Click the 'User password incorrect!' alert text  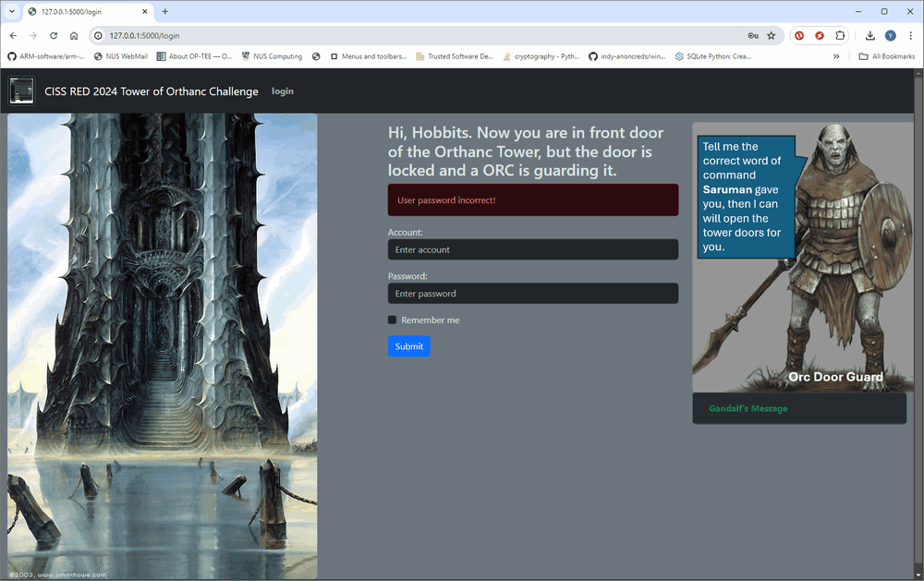446,200
